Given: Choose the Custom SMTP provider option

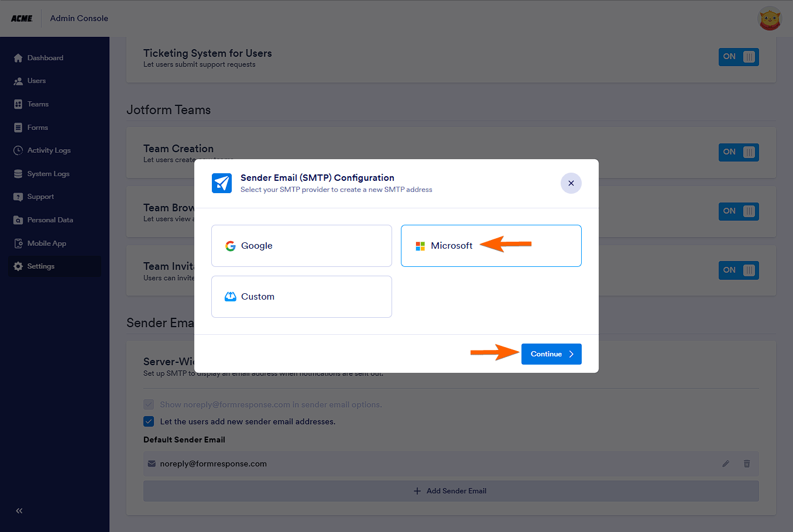Looking at the screenshot, I should tap(301, 297).
